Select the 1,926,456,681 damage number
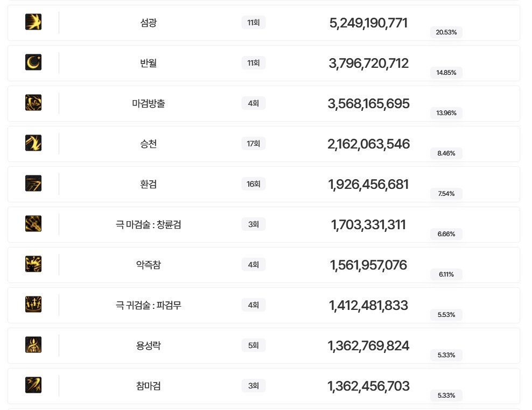 [x=368, y=185]
